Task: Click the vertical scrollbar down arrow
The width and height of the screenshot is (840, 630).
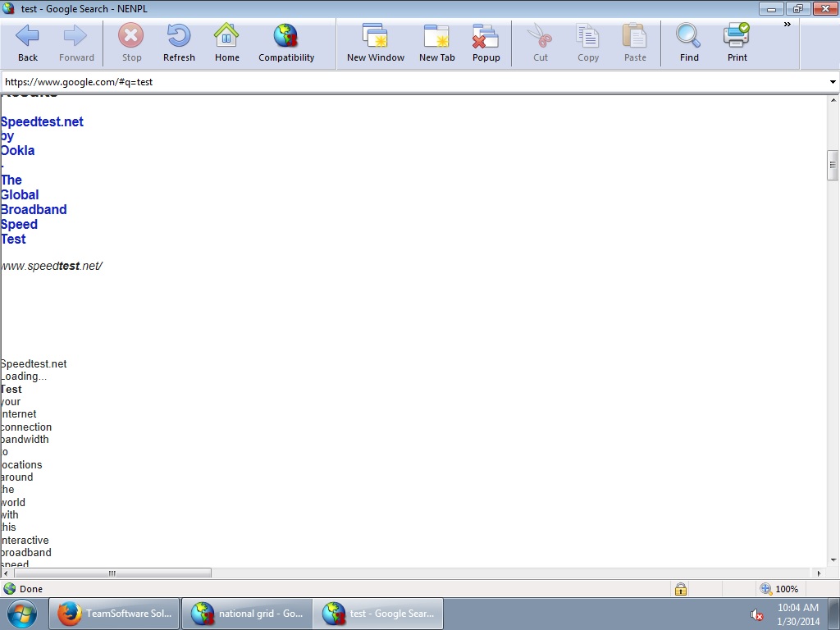Action: click(833, 560)
